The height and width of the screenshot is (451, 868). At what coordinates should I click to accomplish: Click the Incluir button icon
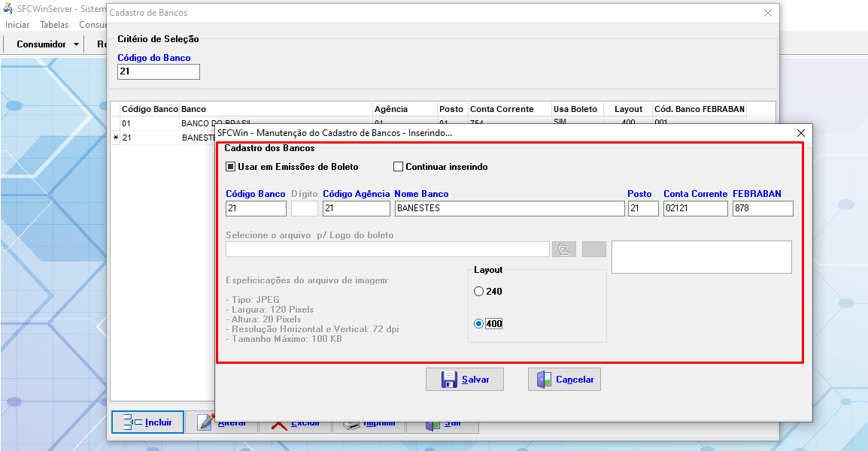pos(132,422)
